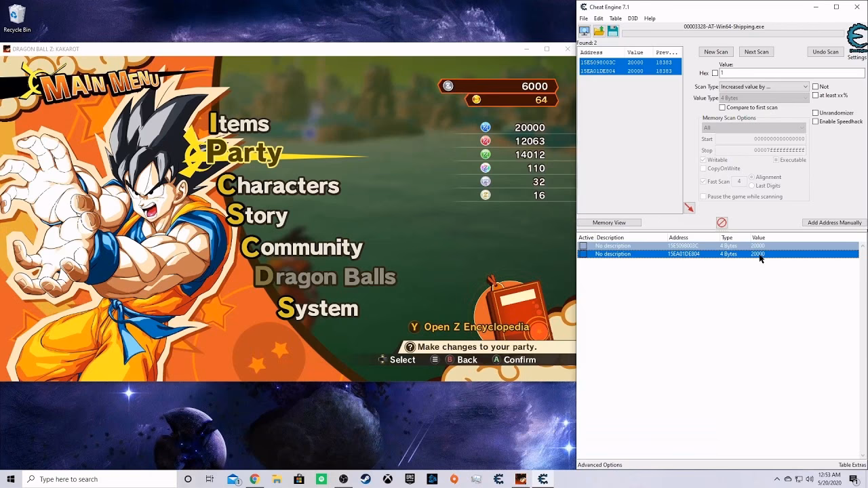
Task: Open Epic Games Launcher from taskbar
Action: 410,479
